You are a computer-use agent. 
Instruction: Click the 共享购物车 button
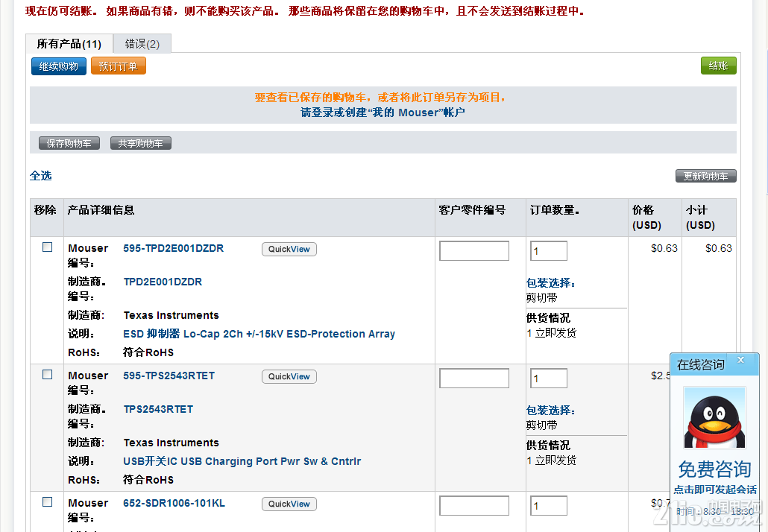pos(141,143)
